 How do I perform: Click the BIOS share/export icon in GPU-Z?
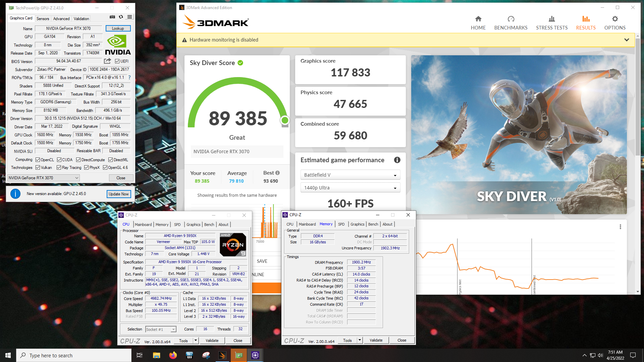point(107,61)
